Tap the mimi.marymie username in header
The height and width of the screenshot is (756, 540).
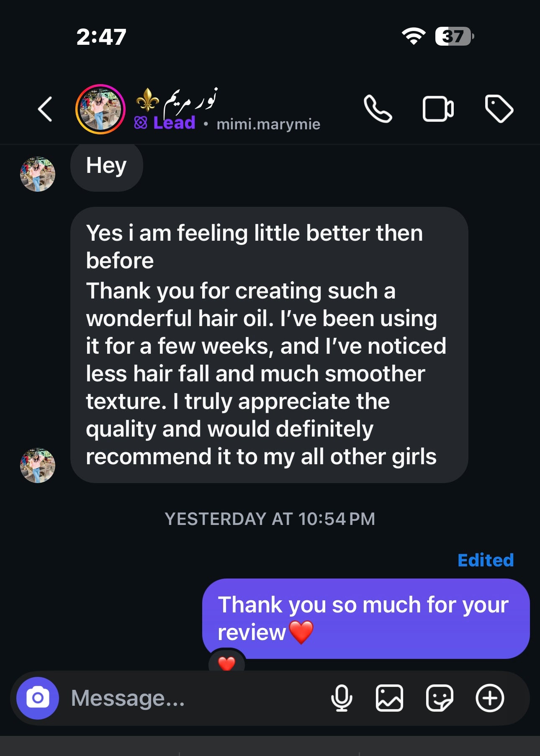268,124
